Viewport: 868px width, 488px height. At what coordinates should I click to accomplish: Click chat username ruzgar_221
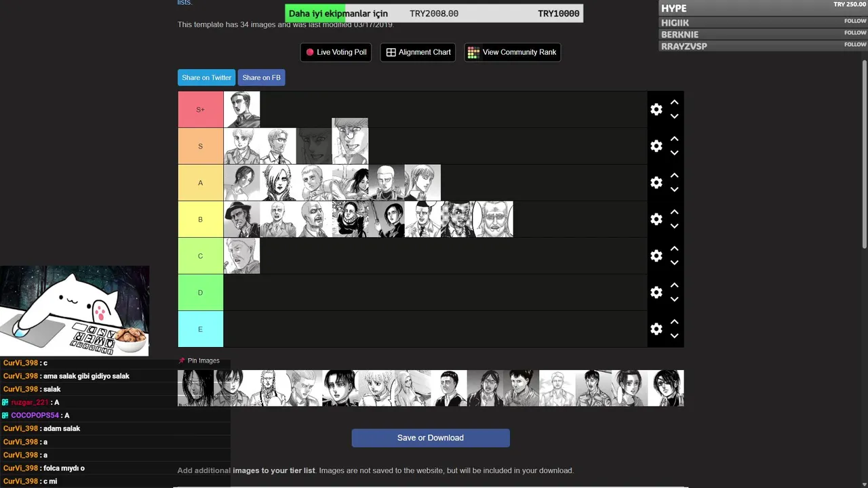(x=30, y=403)
